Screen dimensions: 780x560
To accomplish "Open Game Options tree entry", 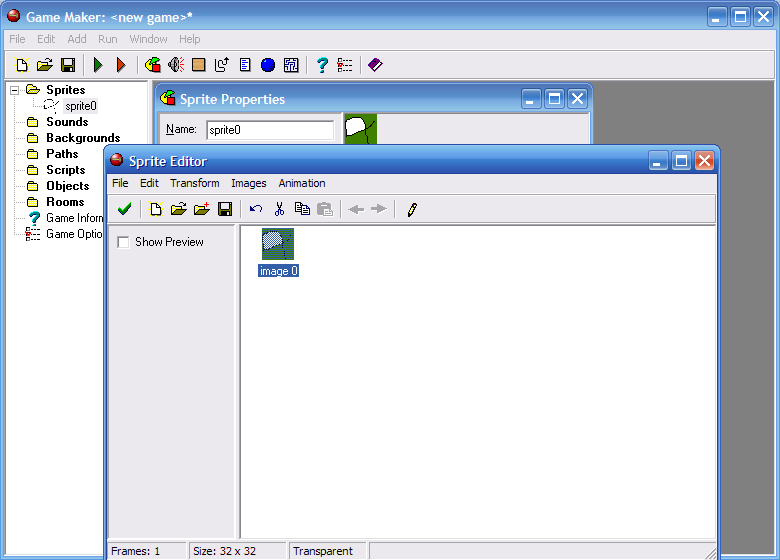I will tap(74, 234).
